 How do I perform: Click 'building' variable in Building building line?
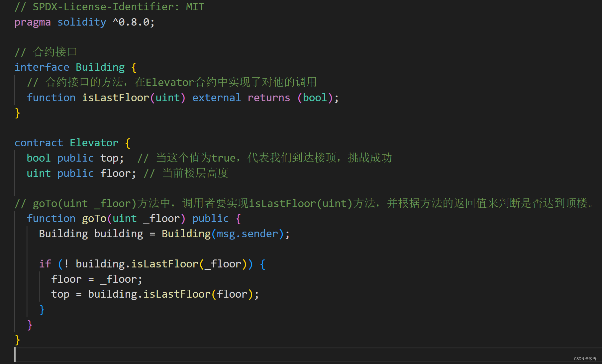point(119,234)
